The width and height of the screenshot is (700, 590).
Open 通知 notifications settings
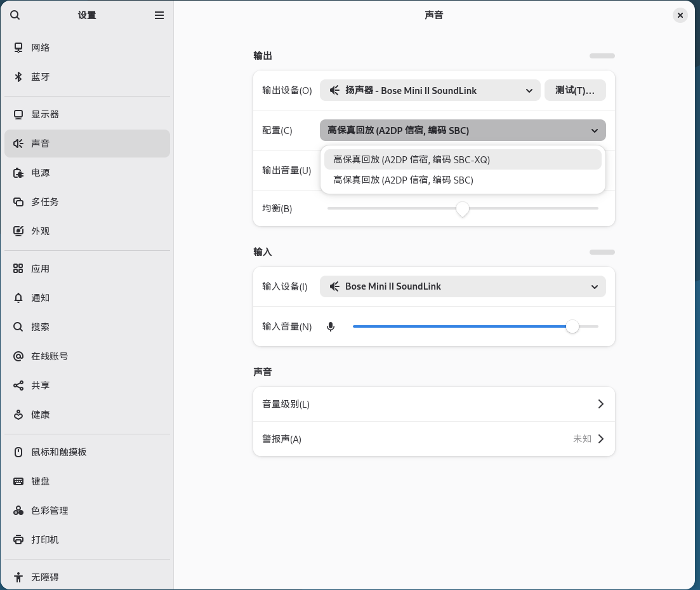[87, 298]
